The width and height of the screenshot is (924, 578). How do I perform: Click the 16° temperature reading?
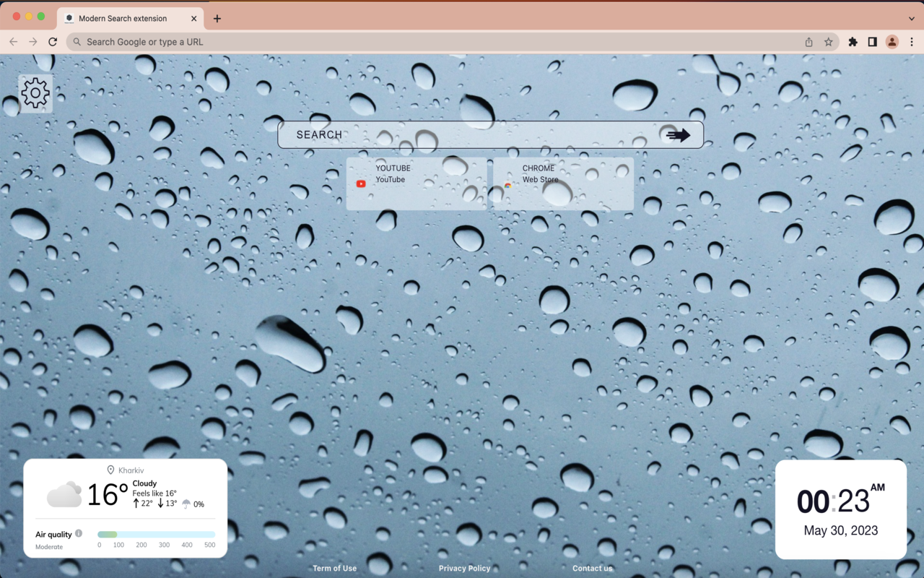coord(107,495)
